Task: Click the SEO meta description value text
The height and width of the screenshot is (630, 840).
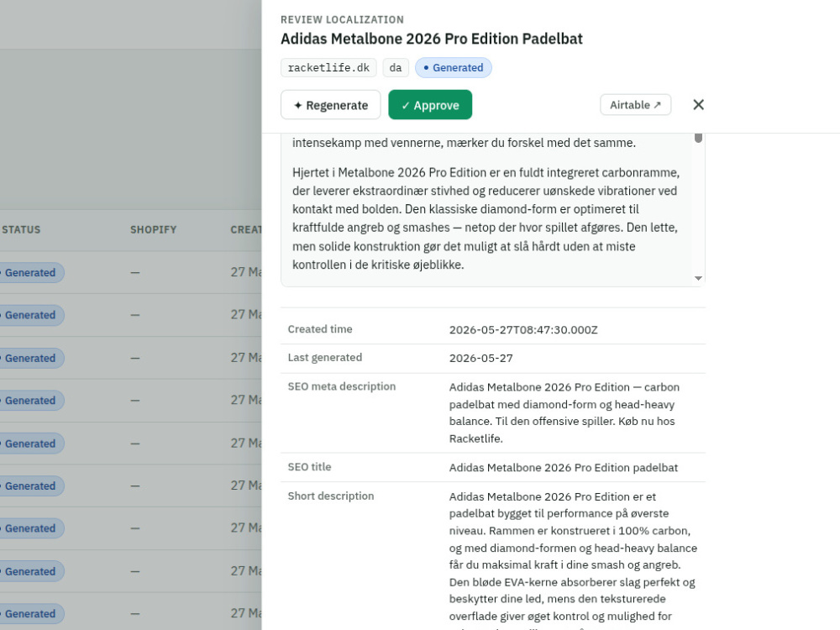Action: click(x=564, y=412)
